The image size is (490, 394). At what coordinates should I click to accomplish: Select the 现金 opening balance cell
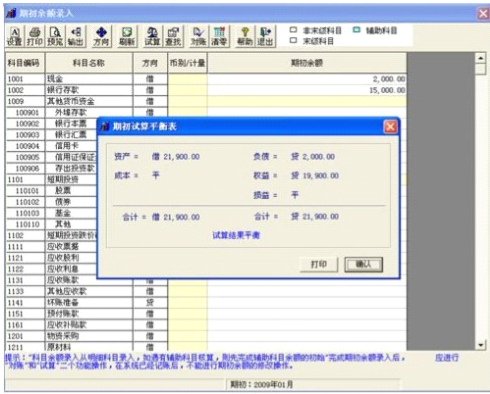[307, 79]
